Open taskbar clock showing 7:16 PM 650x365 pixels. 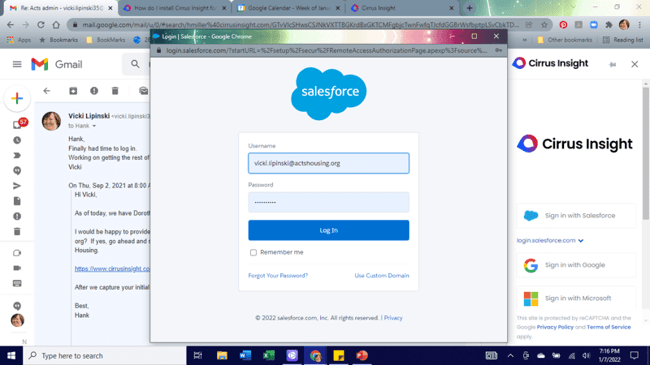pyautogui.click(x=609, y=355)
